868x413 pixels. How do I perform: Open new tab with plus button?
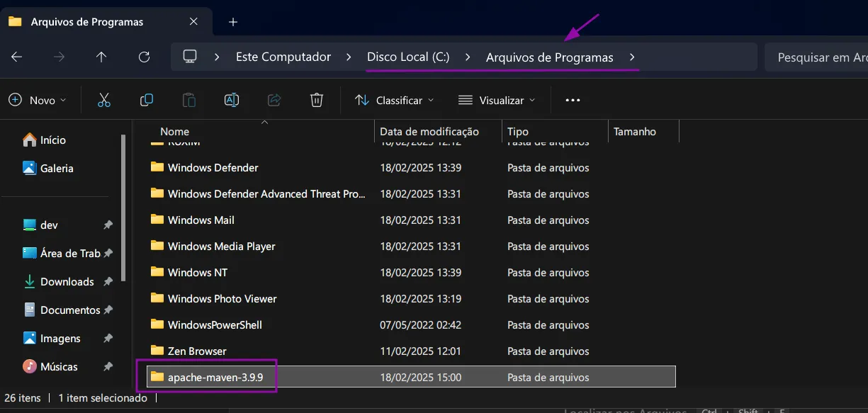[233, 22]
